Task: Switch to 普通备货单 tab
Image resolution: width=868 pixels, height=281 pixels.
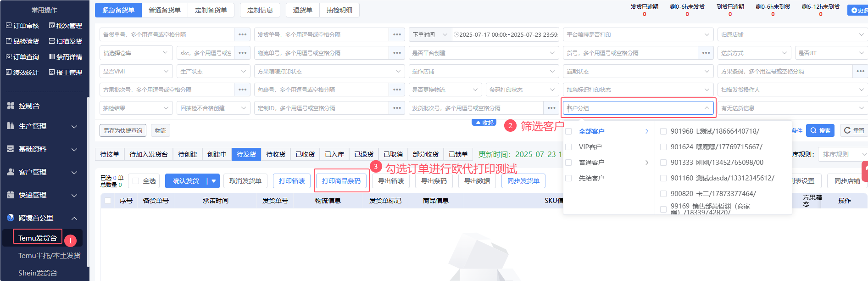Action: 165,10
